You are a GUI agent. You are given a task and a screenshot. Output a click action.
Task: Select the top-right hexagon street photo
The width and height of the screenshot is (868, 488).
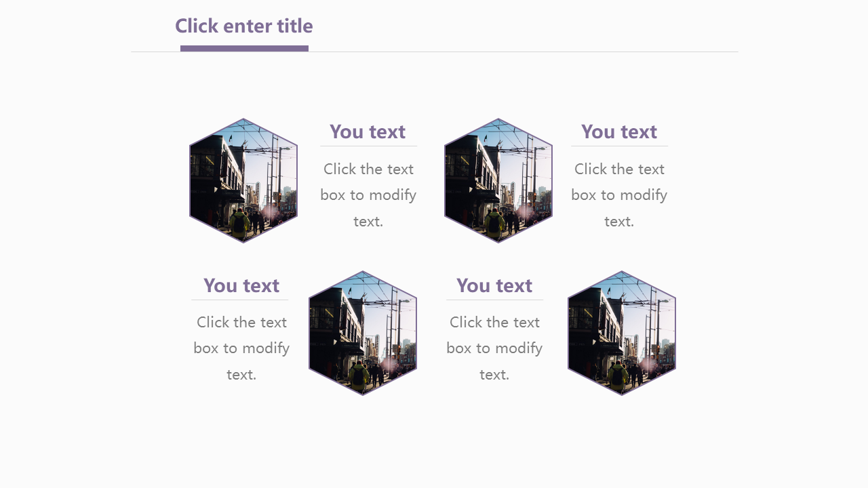(498, 180)
